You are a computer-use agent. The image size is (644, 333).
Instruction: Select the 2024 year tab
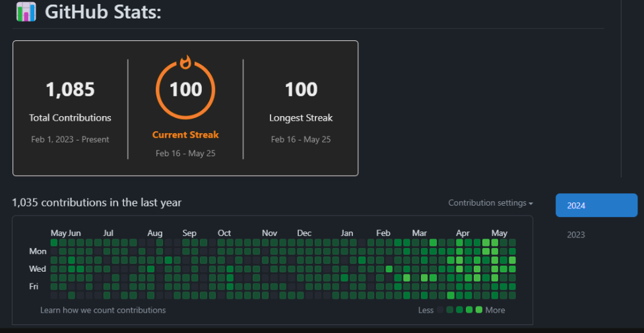[596, 205]
